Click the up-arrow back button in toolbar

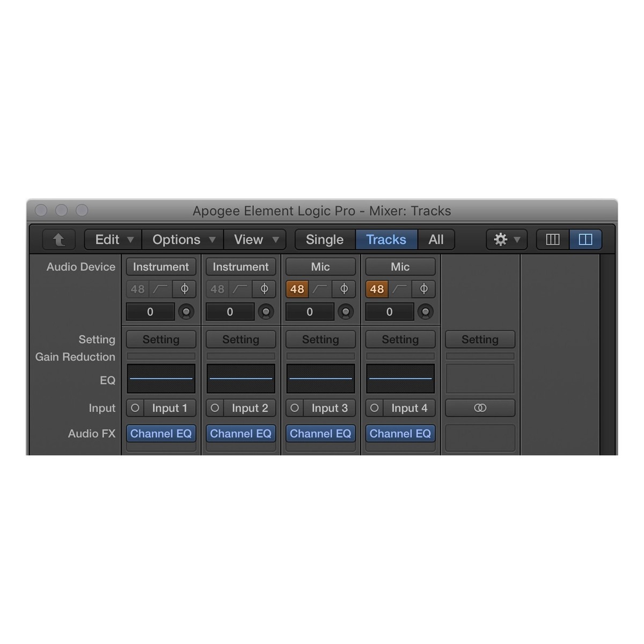click(x=59, y=239)
